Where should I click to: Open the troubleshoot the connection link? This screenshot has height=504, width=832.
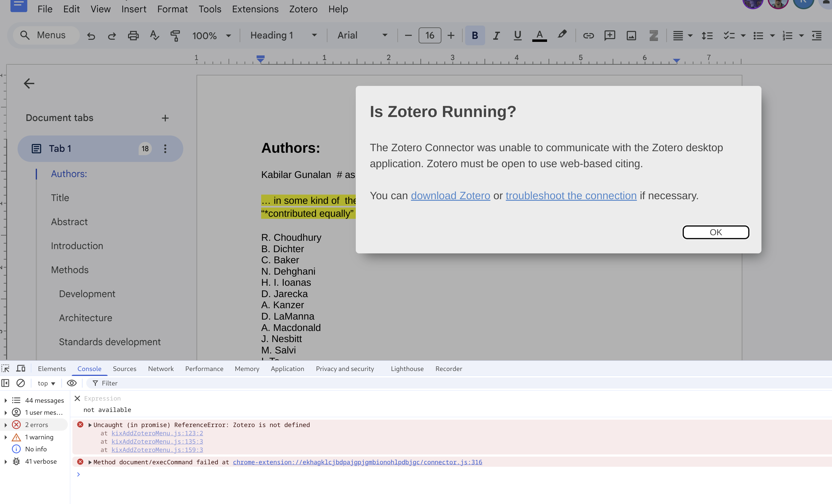click(571, 196)
